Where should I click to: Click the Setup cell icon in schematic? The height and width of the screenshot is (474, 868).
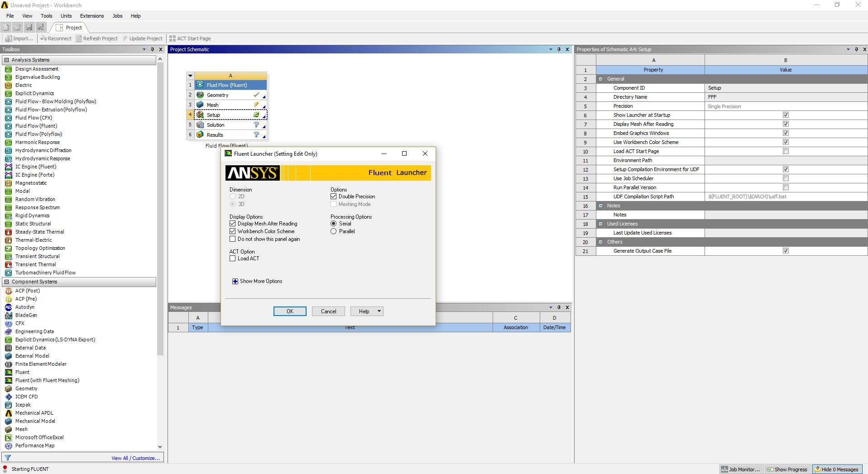(x=200, y=115)
